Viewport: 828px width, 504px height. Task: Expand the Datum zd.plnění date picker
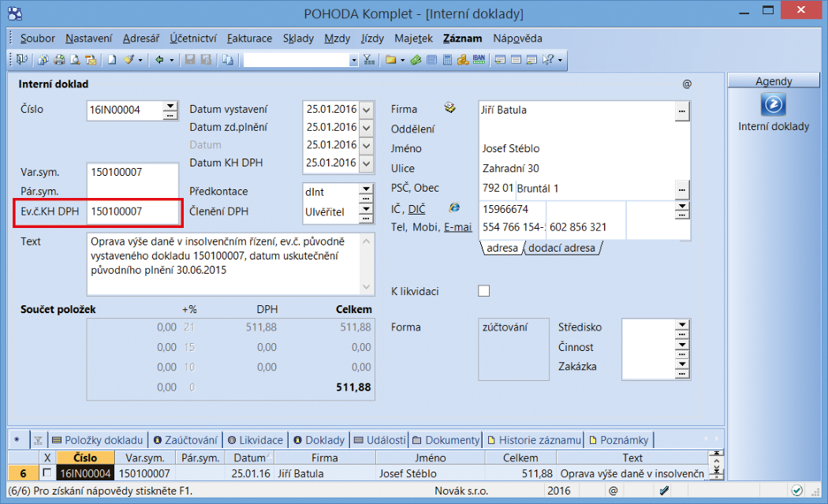[367, 128]
